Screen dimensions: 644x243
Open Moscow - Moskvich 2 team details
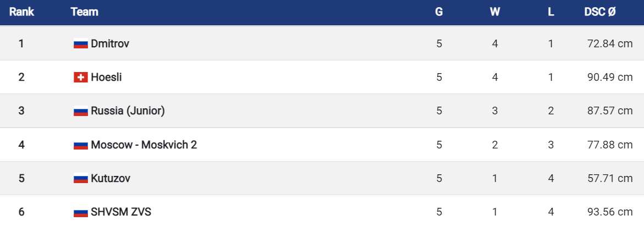[x=144, y=145]
